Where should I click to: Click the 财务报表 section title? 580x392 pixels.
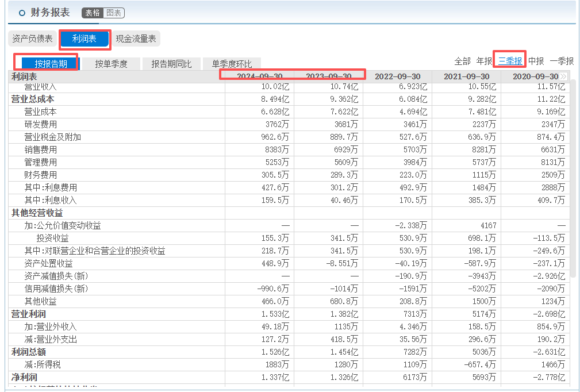[x=51, y=13]
